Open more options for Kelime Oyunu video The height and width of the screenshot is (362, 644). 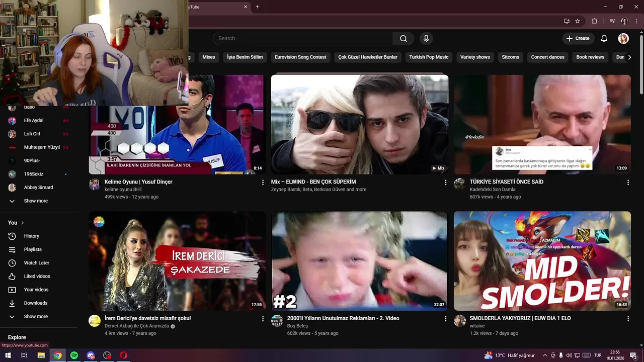pyautogui.click(x=263, y=183)
